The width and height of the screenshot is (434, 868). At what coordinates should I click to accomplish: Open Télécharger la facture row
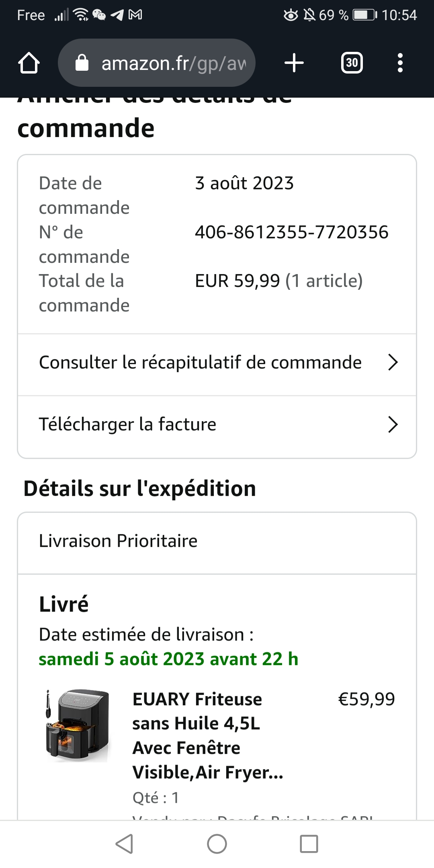(128, 425)
